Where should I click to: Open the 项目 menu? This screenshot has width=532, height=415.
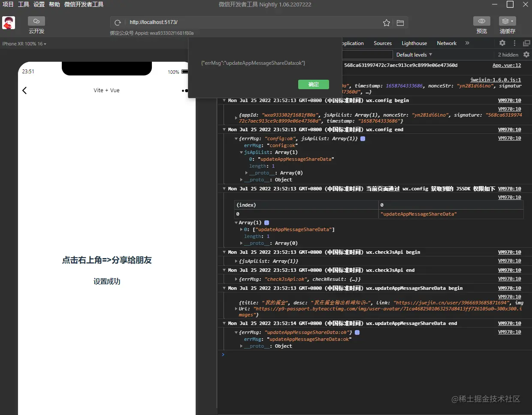click(x=8, y=4)
